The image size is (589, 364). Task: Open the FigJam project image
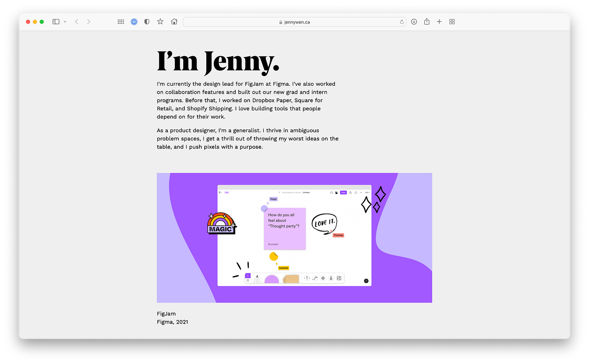(x=294, y=238)
